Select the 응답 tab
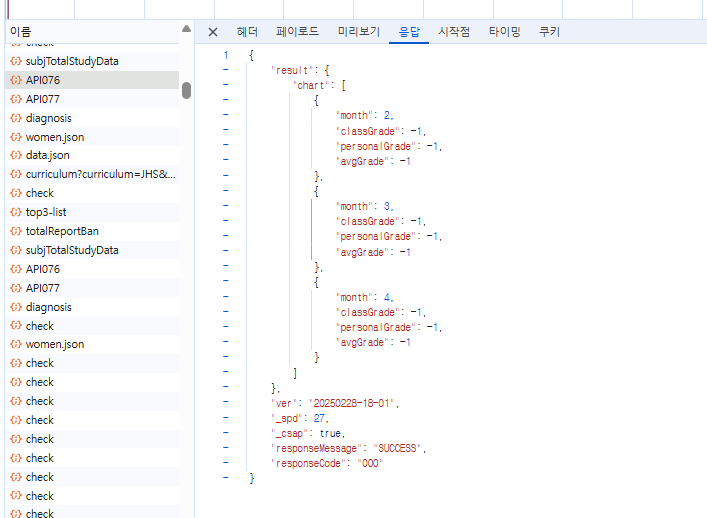This screenshot has width=707, height=518. point(409,32)
